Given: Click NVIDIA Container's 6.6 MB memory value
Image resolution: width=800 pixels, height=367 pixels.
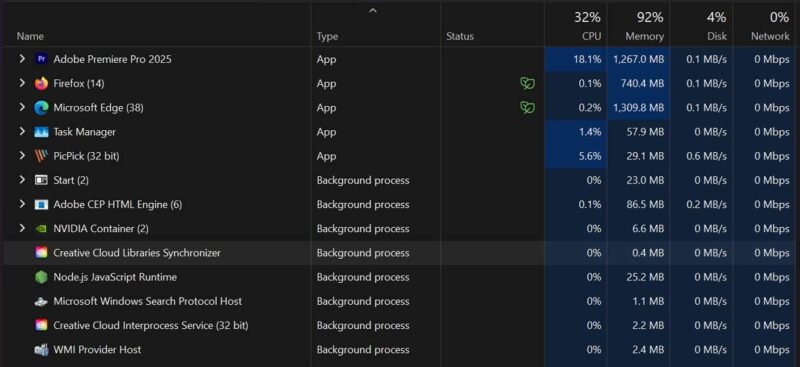Looking at the screenshot, I should click(x=648, y=229).
